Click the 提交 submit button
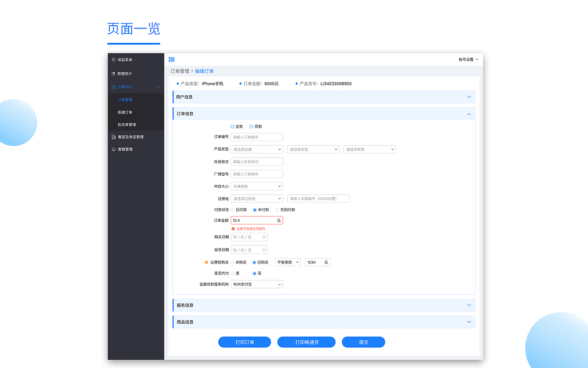 [363, 342]
